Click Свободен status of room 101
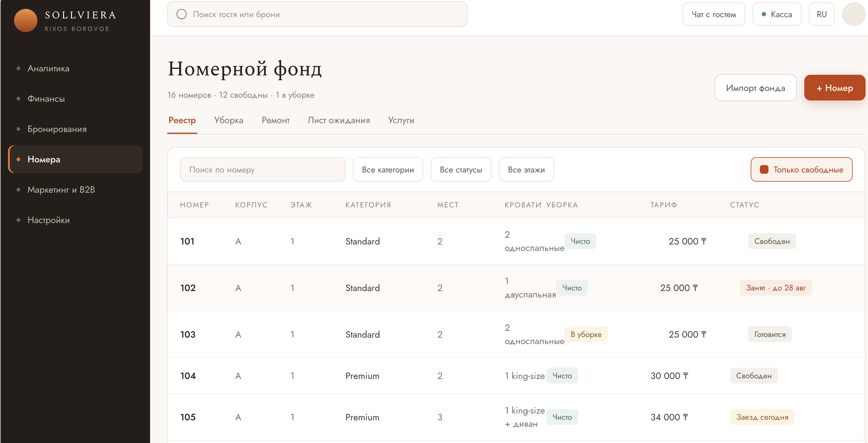 [772, 241]
